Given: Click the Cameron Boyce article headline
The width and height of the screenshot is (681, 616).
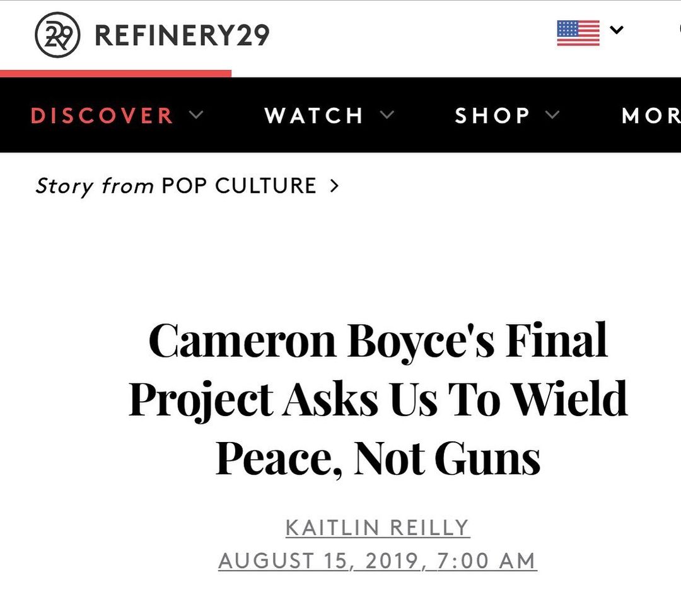Looking at the screenshot, I should point(378,398).
